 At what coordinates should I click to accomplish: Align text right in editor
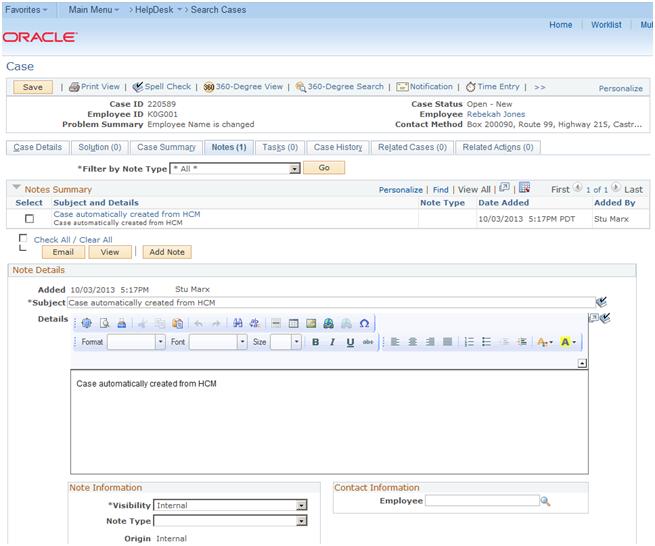pyautogui.click(x=430, y=342)
